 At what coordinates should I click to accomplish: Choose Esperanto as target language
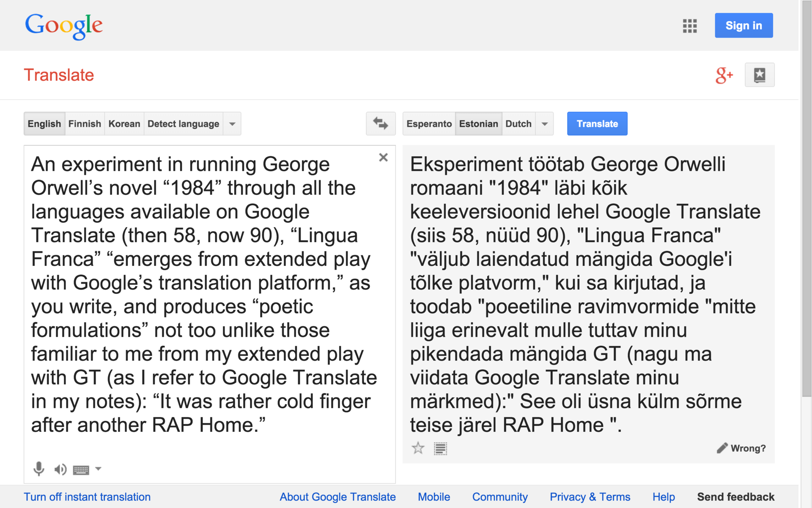point(429,124)
